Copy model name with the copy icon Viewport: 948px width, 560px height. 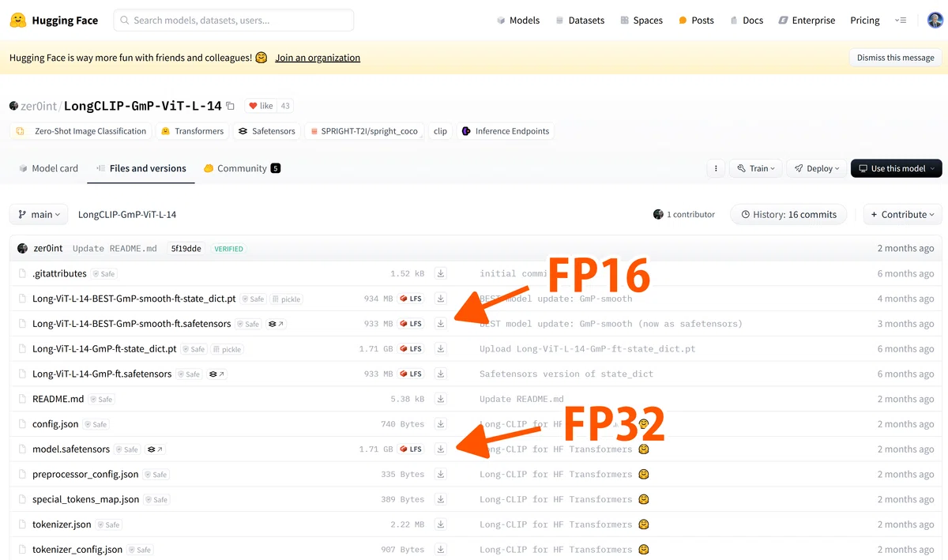(x=231, y=106)
